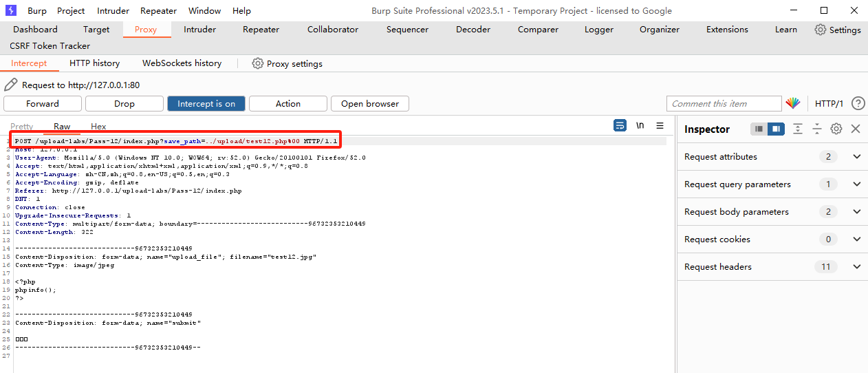Screen dimensions: 868x373
Task: Open the help question mark icon
Action: pyautogui.click(x=858, y=103)
